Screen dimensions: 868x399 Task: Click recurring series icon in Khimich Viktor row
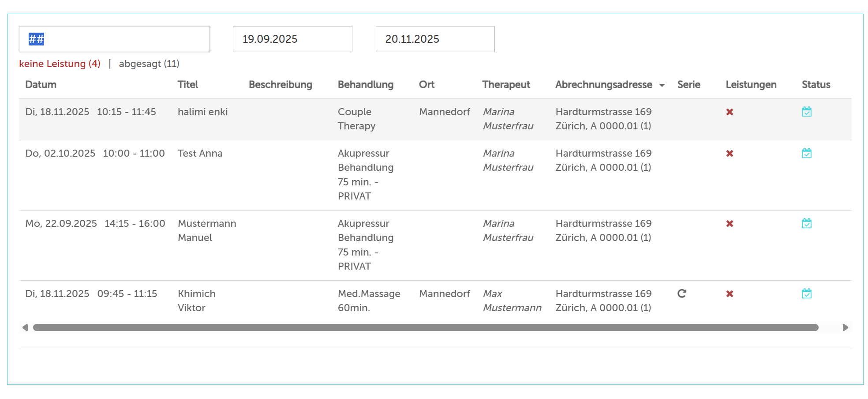pyautogui.click(x=682, y=294)
